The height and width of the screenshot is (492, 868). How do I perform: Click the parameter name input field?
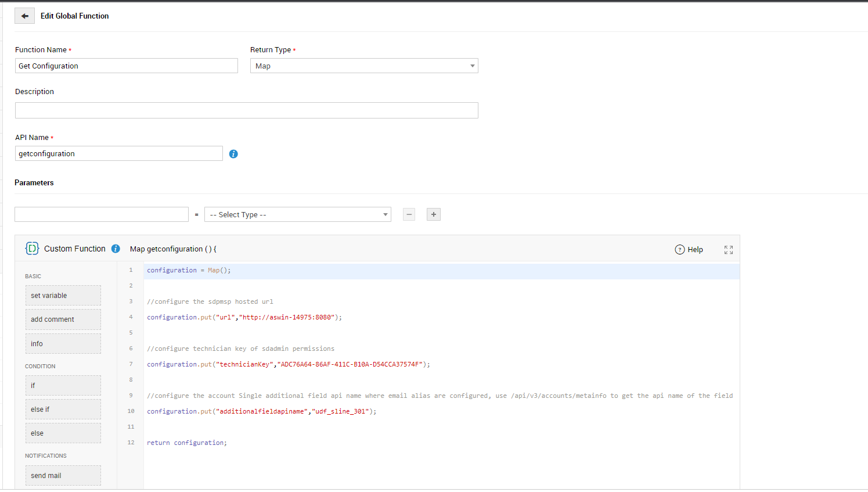[102, 214]
